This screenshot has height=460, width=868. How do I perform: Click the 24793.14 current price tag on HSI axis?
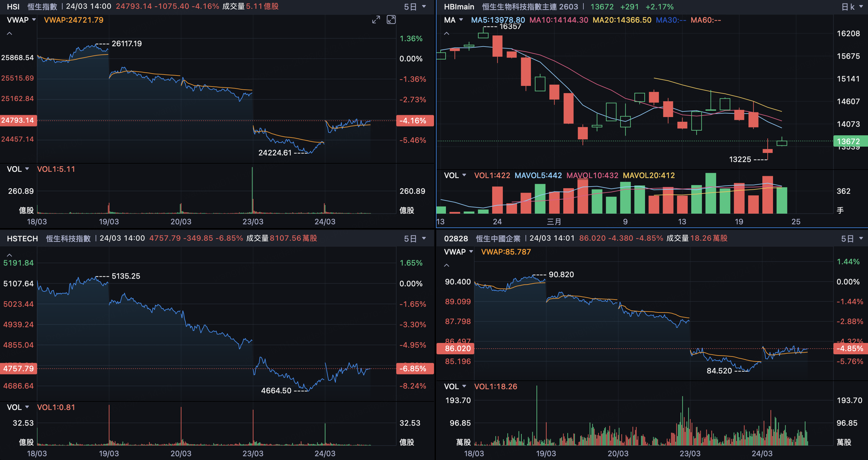tap(18, 120)
